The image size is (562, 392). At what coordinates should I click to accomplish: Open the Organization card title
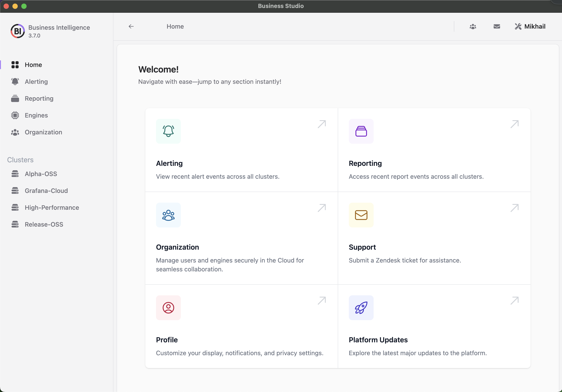pos(178,247)
